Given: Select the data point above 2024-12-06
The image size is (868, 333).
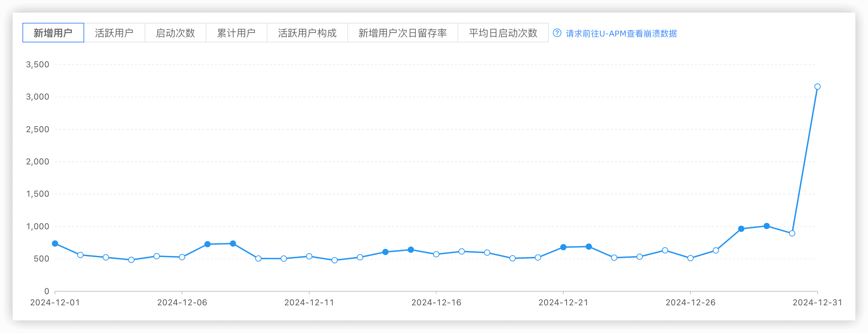Looking at the screenshot, I should tap(182, 257).
